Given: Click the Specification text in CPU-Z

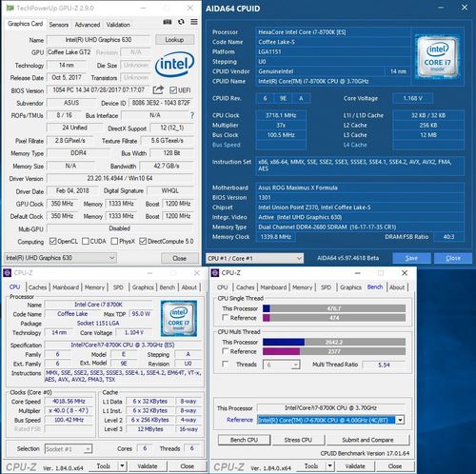Looking at the screenshot, I should pyautogui.click(x=123, y=345).
